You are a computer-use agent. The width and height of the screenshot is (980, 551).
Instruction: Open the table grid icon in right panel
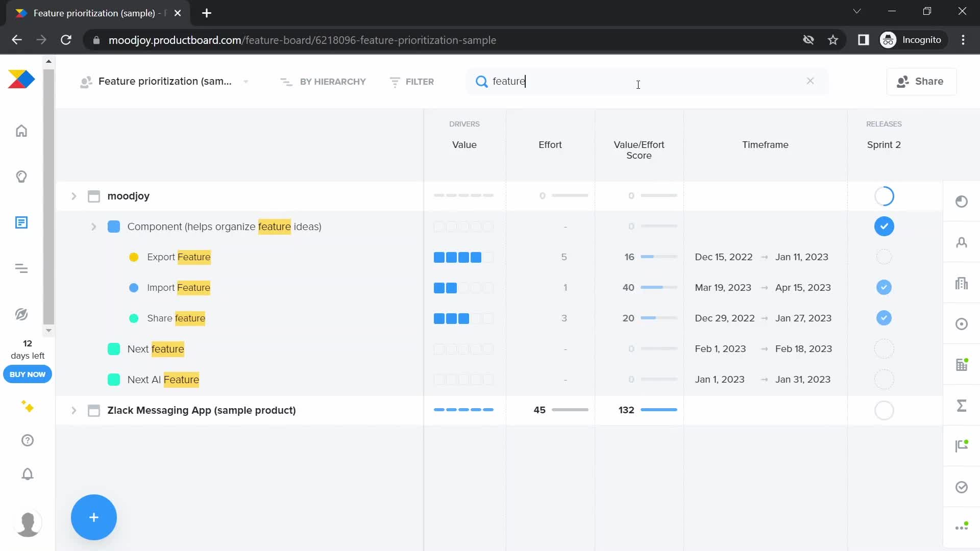click(x=962, y=365)
